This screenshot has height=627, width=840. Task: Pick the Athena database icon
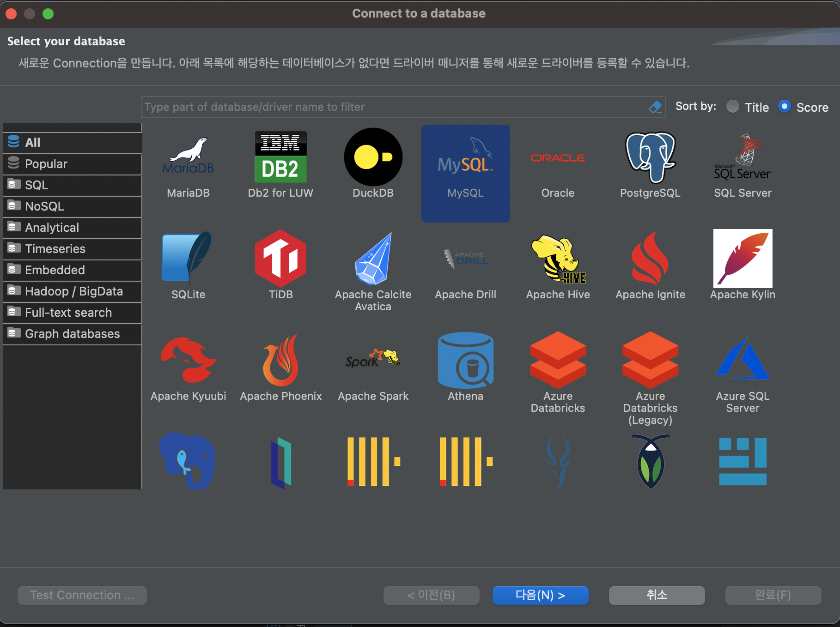(x=465, y=360)
